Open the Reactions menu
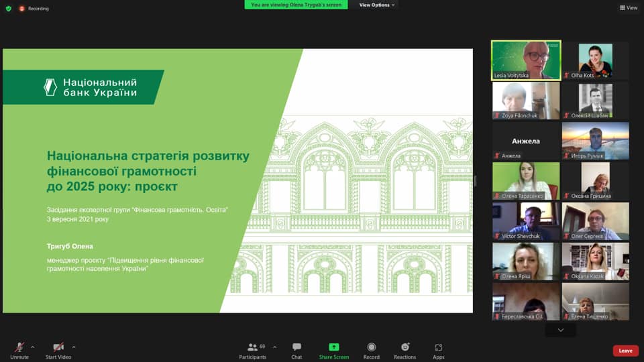The height and width of the screenshot is (362, 644). [x=405, y=347]
